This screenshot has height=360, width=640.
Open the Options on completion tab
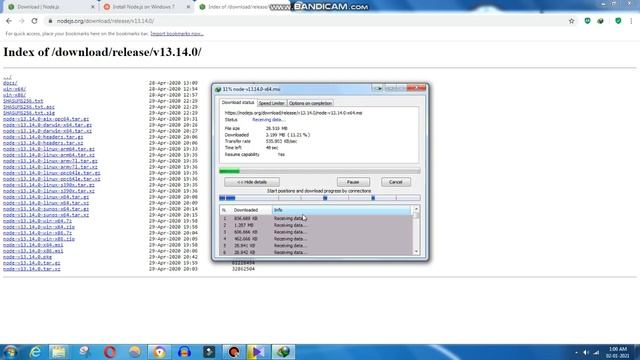[x=310, y=103]
